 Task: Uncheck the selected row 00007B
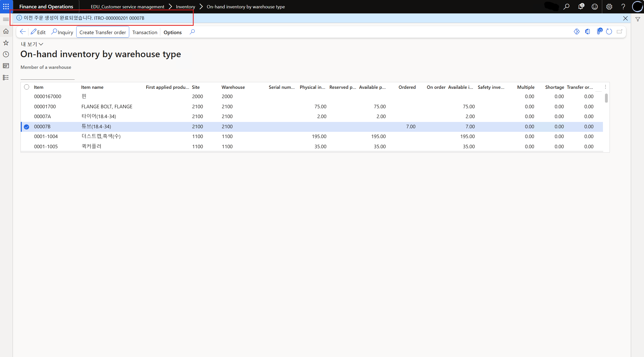click(27, 127)
